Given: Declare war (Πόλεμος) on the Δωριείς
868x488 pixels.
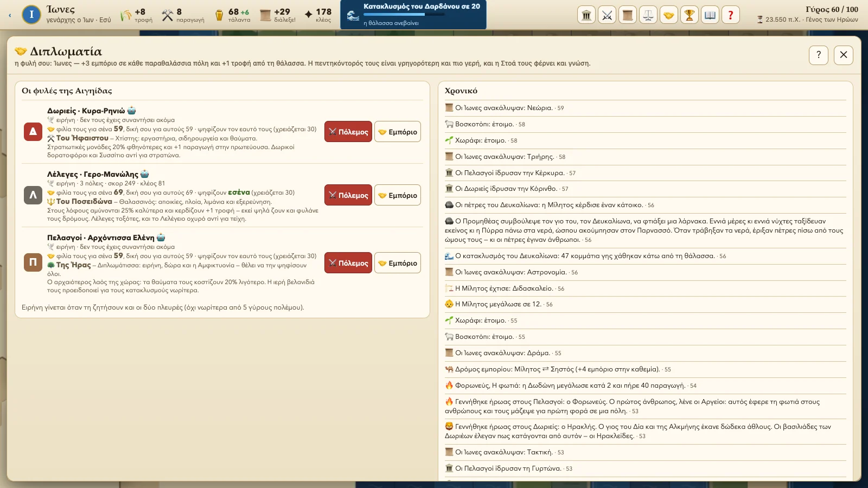Looking at the screenshot, I should pyautogui.click(x=348, y=132).
